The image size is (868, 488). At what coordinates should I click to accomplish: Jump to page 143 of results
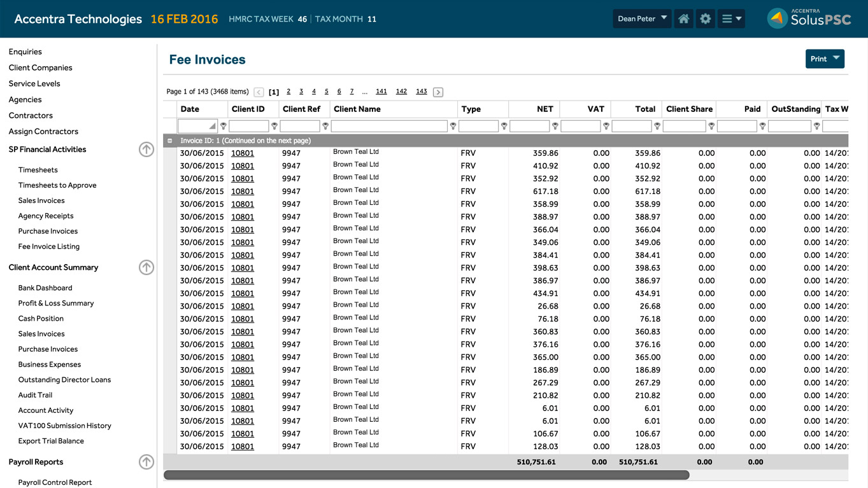(421, 92)
